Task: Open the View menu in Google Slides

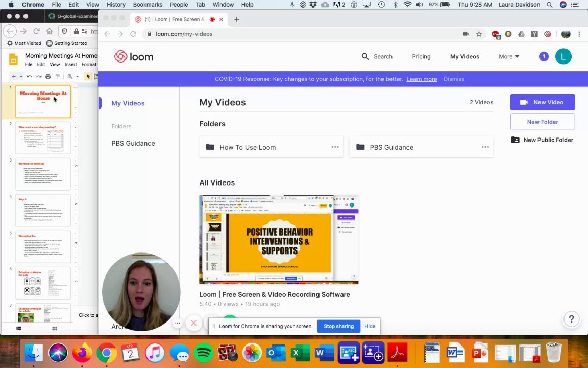Action: coord(55,64)
